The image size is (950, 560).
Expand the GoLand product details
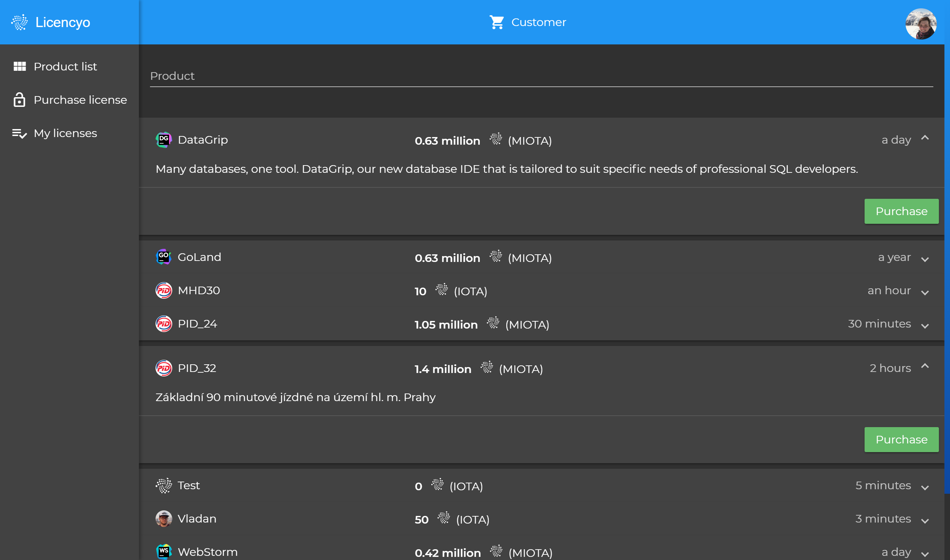click(925, 259)
